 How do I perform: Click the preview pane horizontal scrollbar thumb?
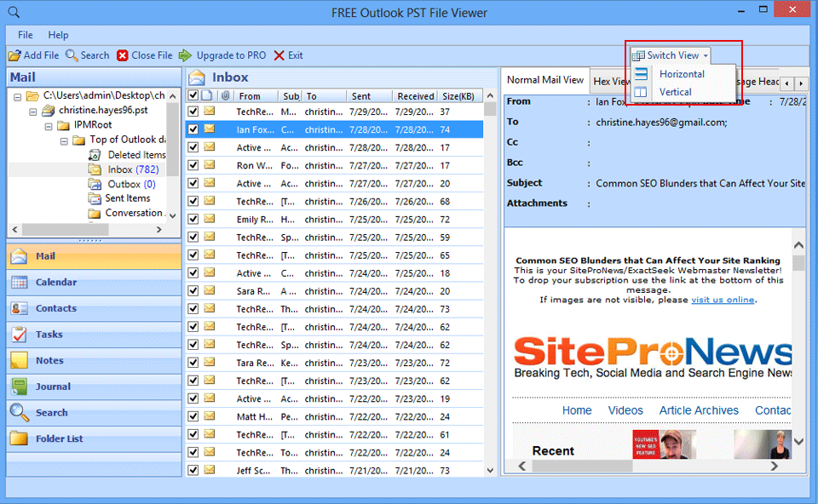pyautogui.click(x=582, y=466)
